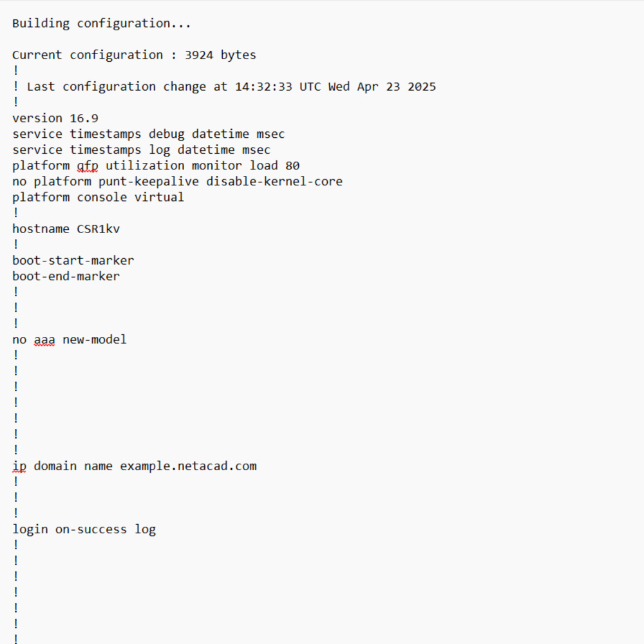Screen dimensions: 644x644
Task: Click 'service timestamps log datetime msec' line
Action: 141,150
